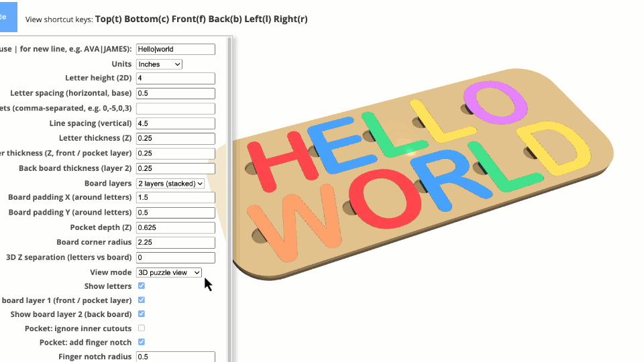Click the red letter H on the puzzle
This screenshot has width=644, height=362.
[282, 160]
